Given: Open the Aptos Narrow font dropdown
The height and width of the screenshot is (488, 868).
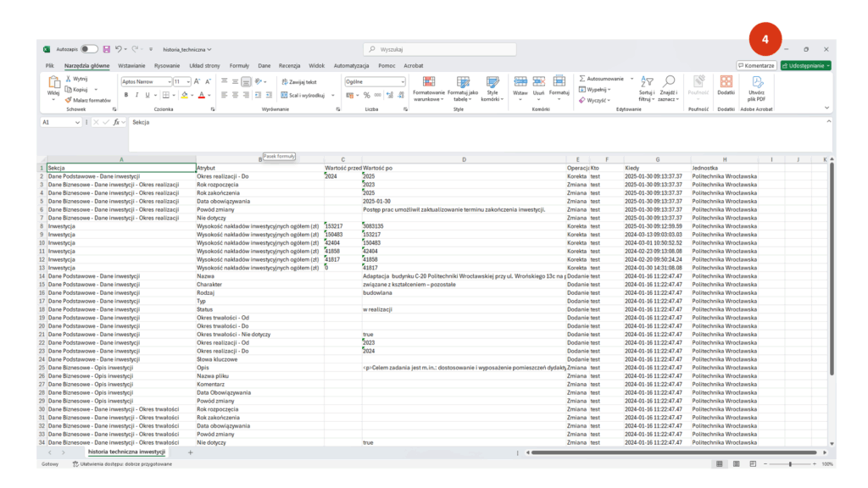Looking at the screenshot, I should [x=170, y=82].
